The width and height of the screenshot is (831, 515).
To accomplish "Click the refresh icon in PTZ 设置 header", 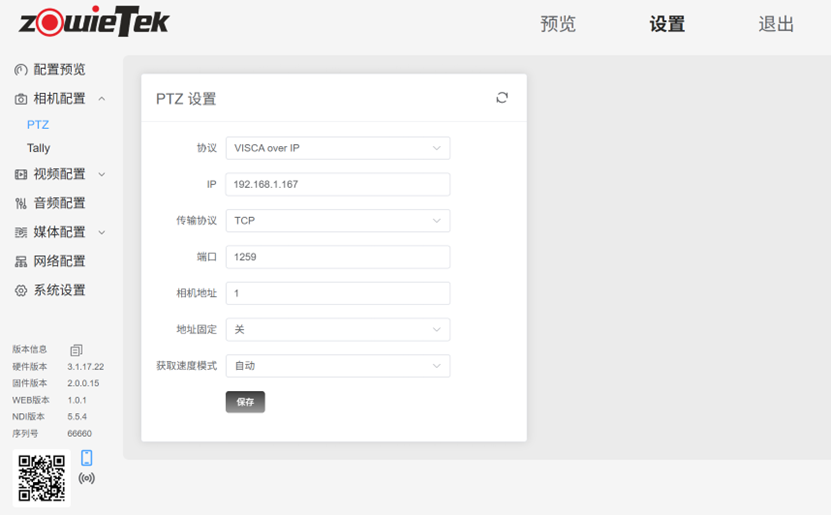I will [x=502, y=98].
